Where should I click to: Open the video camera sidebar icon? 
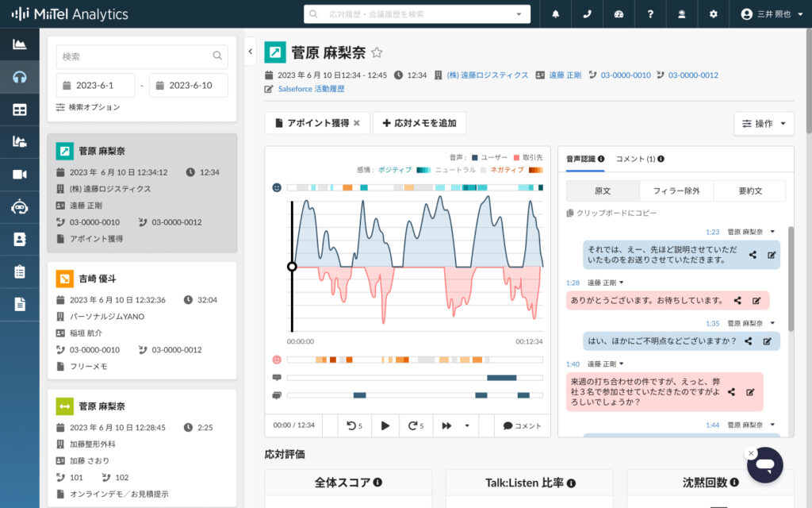tap(20, 175)
